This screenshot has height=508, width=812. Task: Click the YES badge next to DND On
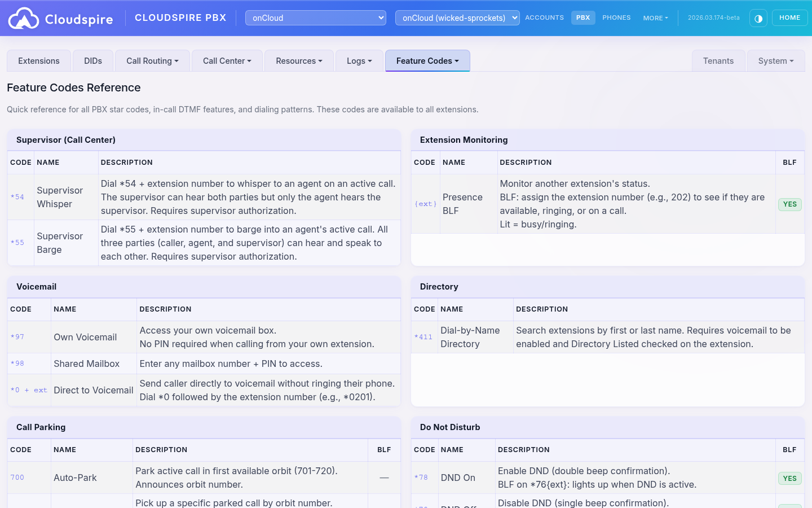789,478
